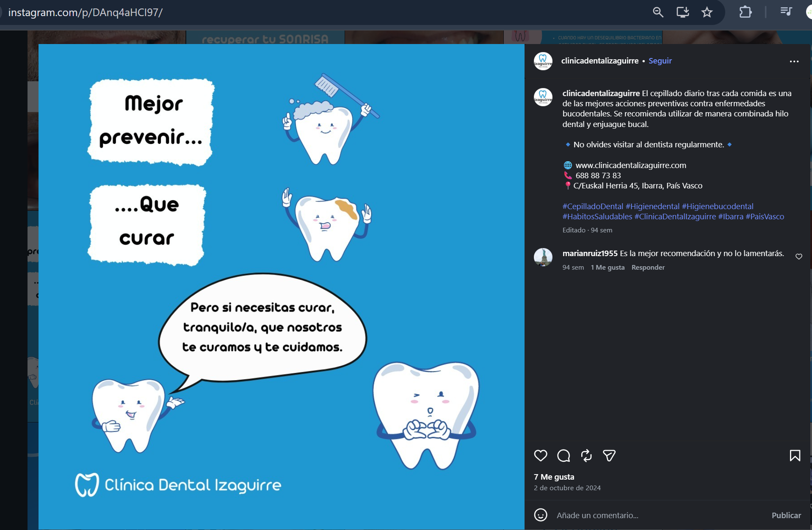The height and width of the screenshot is (530, 812).
Task: Open the clinicadentalizaguirre username in the caption
Action: (601, 93)
